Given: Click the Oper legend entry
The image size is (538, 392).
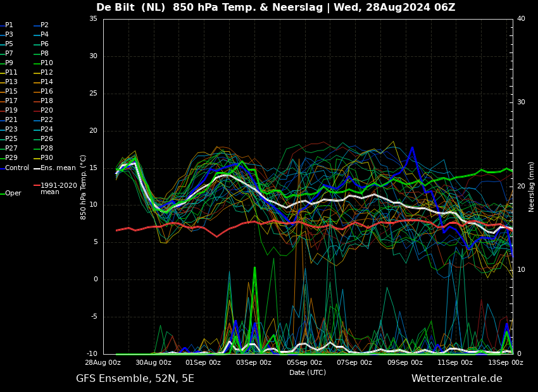Looking at the screenshot, I should click(x=11, y=193).
